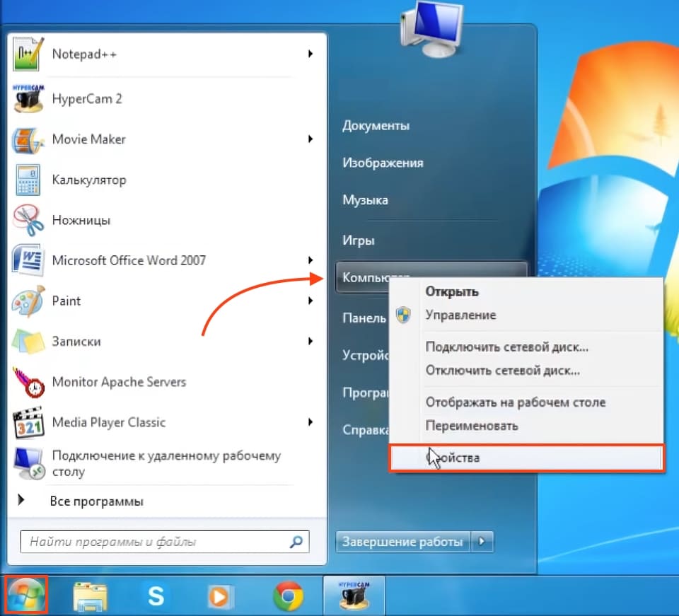Viewport: 679px width, 616px height.
Task: Click the Найти программы и файлы search box
Action: [x=156, y=542]
